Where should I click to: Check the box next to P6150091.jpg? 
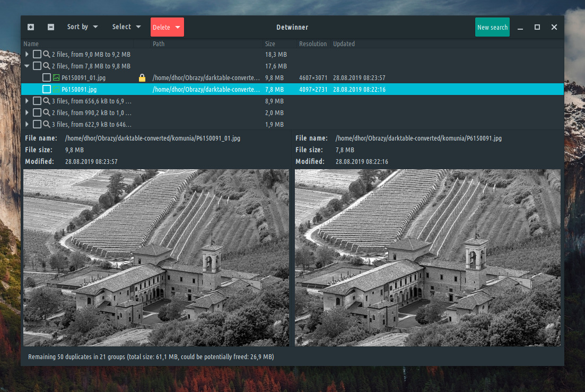tap(47, 89)
